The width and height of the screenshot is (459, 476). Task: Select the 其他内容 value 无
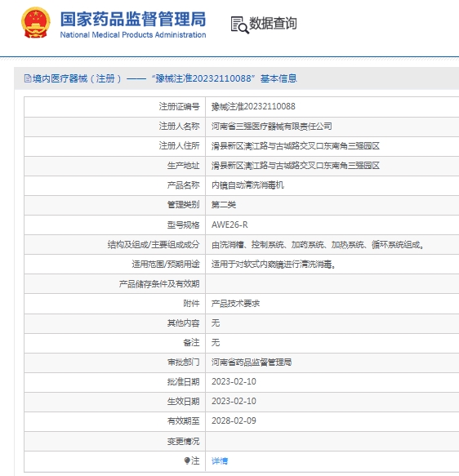[216, 323]
